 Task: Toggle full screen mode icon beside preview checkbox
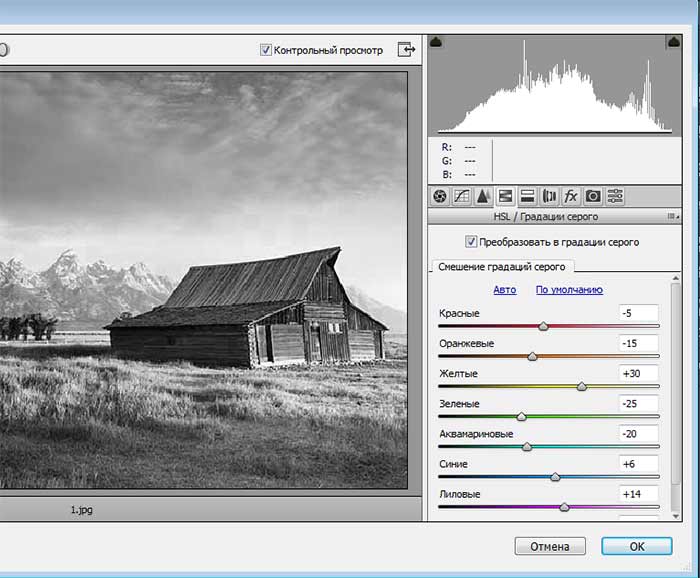coord(406,49)
